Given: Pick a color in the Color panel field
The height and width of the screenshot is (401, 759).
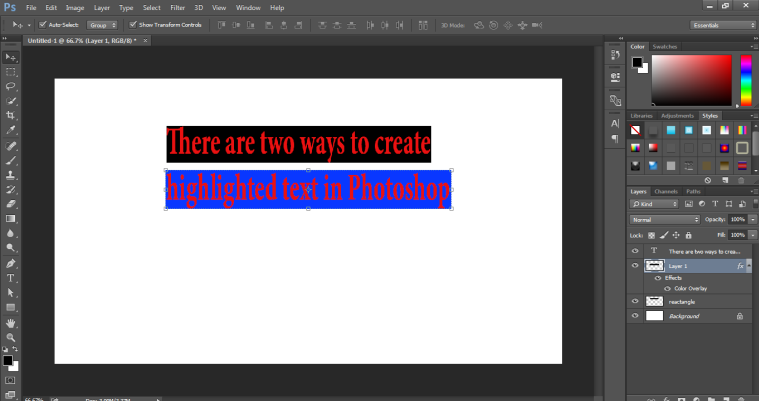Looking at the screenshot, I should point(691,80).
